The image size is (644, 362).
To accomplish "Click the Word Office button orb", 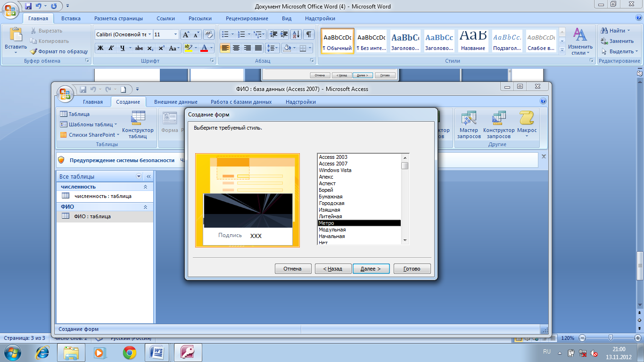I will (11, 10).
